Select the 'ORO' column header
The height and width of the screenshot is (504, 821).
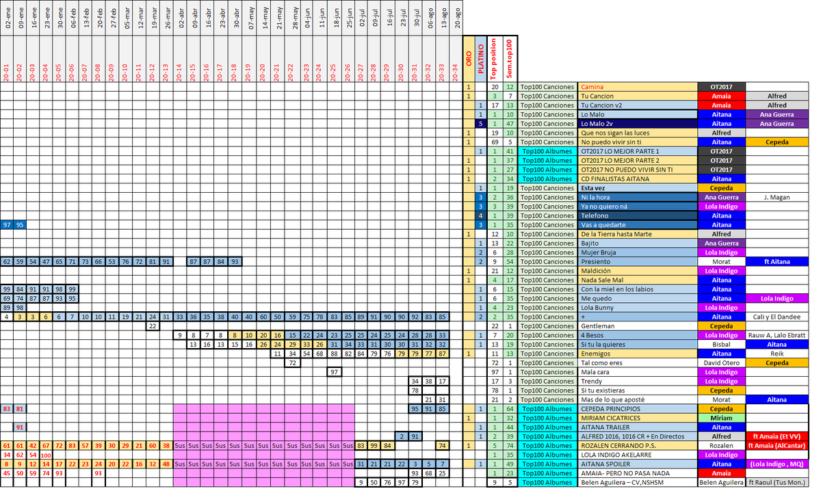[469, 59]
